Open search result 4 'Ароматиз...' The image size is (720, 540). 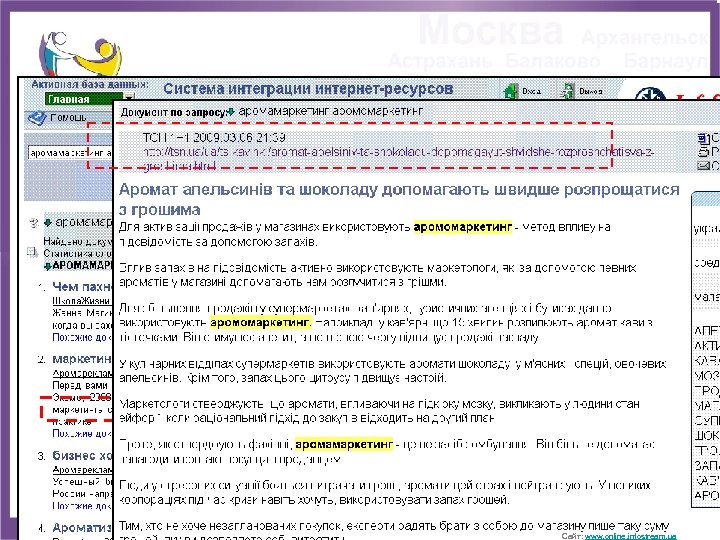point(82,527)
